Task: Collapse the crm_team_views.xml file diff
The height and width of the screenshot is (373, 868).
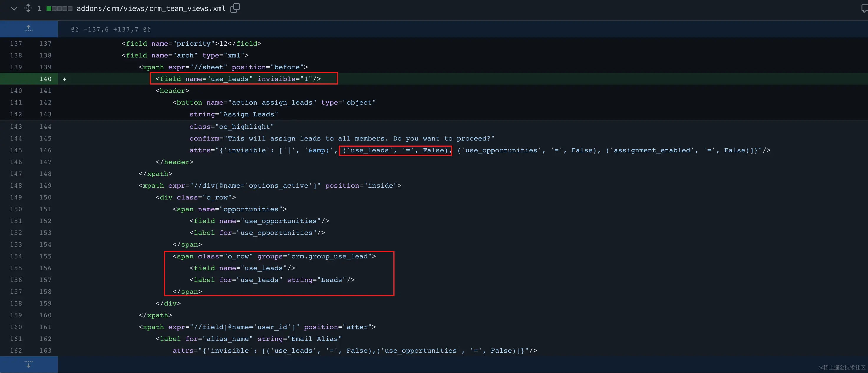Action: pyautogui.click(x=14, y=9)
